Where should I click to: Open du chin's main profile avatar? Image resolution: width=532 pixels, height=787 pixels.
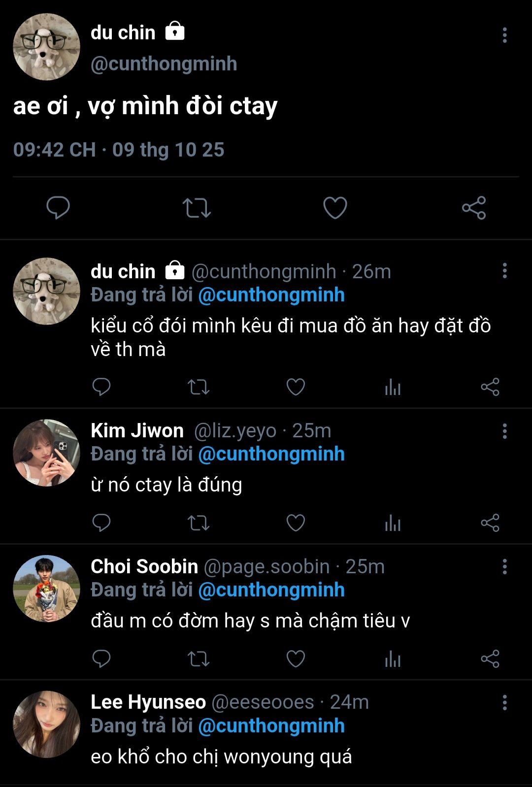pyautogui.click(x=46, y=47)
